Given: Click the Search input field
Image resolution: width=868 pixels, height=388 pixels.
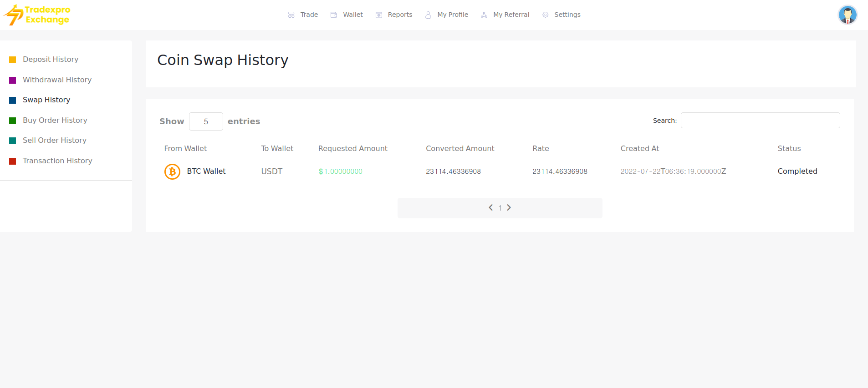Looking at the screenshot, I should [x=760, y=121].
